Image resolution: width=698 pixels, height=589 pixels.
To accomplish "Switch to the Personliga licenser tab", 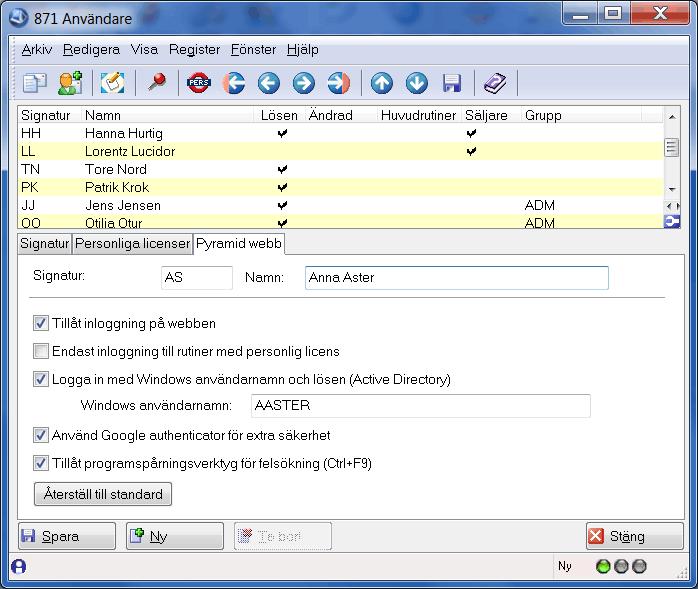I will point(132,244).
